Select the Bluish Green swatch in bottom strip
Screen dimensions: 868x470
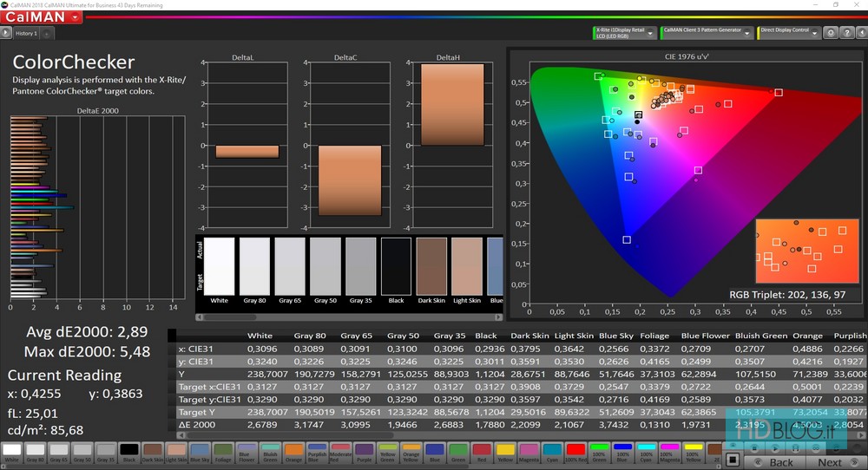[270, 453]
